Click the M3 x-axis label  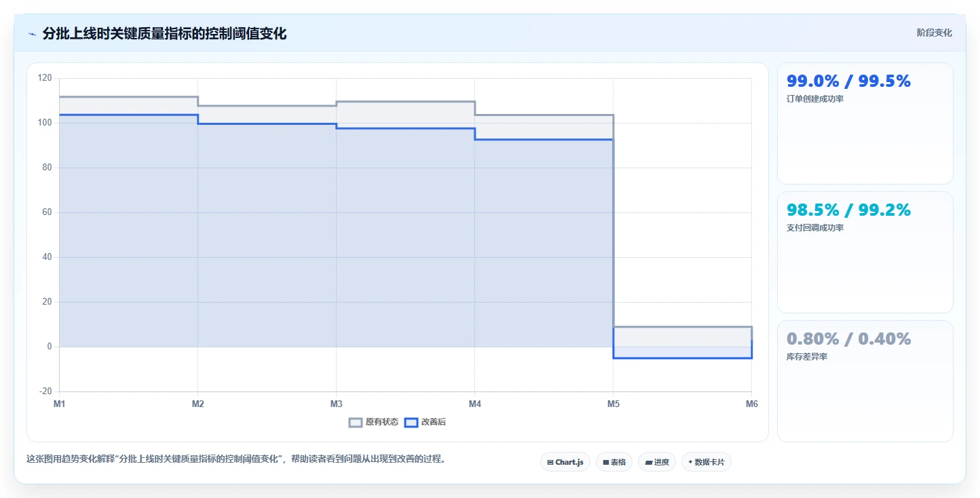[x=337, y=404]
